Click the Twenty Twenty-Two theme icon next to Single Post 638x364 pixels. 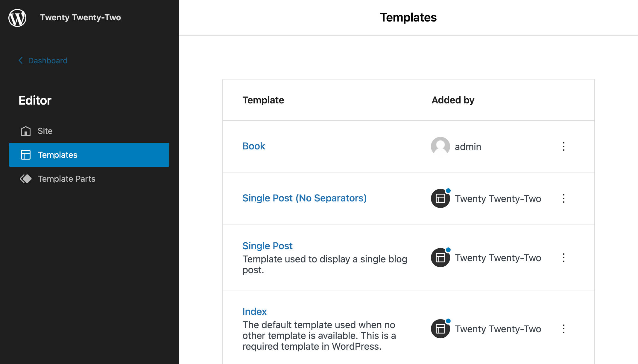tap(440, 258)
